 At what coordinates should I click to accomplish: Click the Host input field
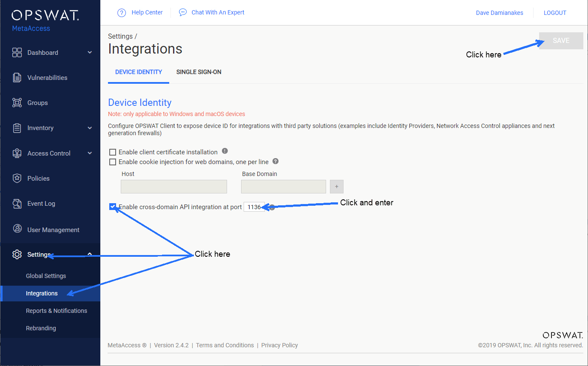[174, 187]
